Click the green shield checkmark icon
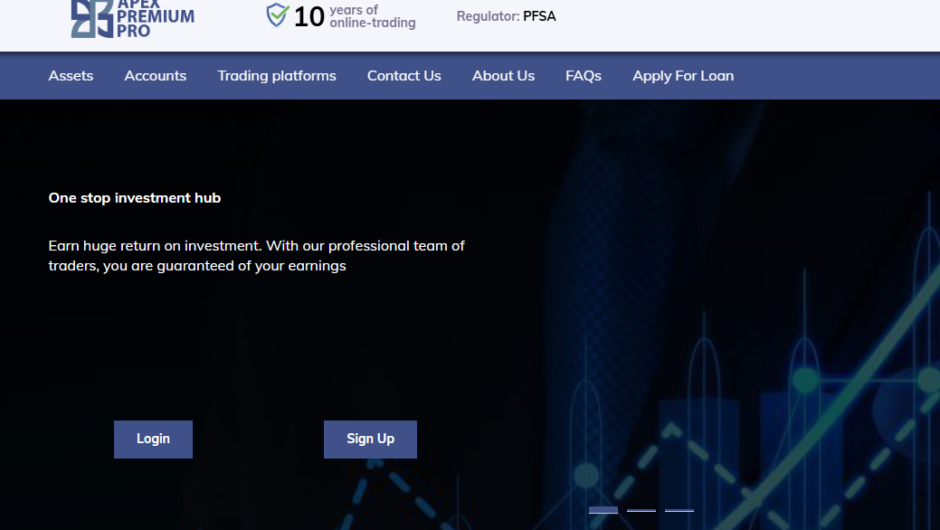This screenshot has width=940, height=530. [278, 15]
